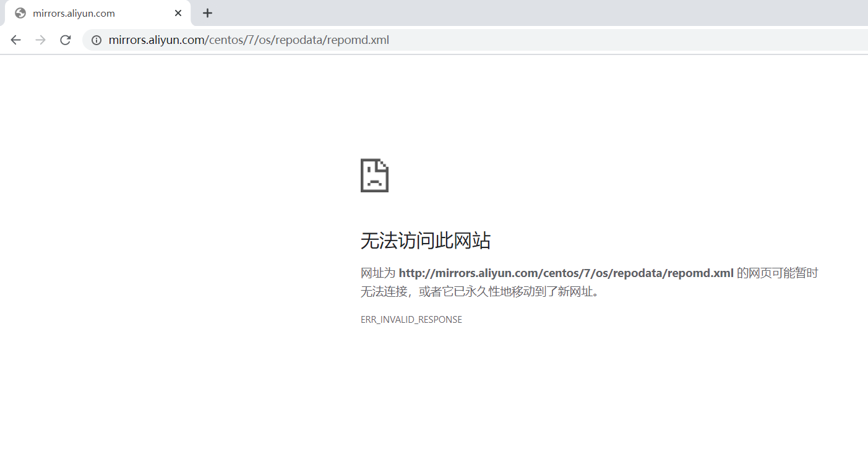Open site information via the info icon

point(96,40)
